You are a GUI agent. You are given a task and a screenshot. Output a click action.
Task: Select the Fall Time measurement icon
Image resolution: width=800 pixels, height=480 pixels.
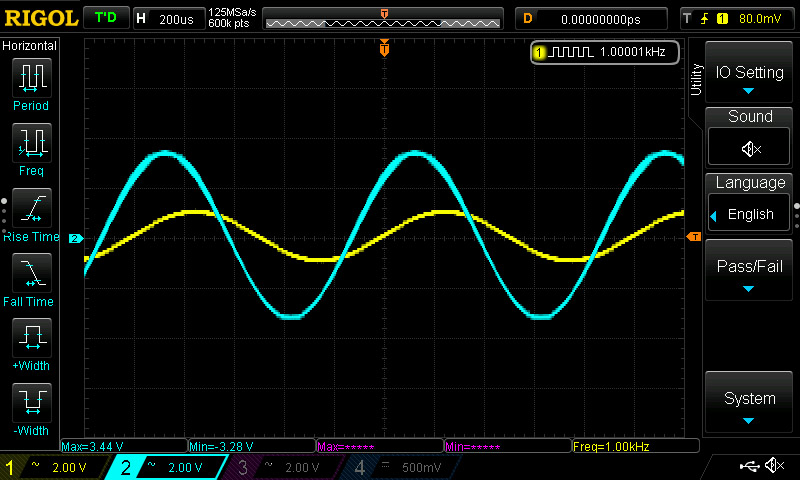[32, 273]
